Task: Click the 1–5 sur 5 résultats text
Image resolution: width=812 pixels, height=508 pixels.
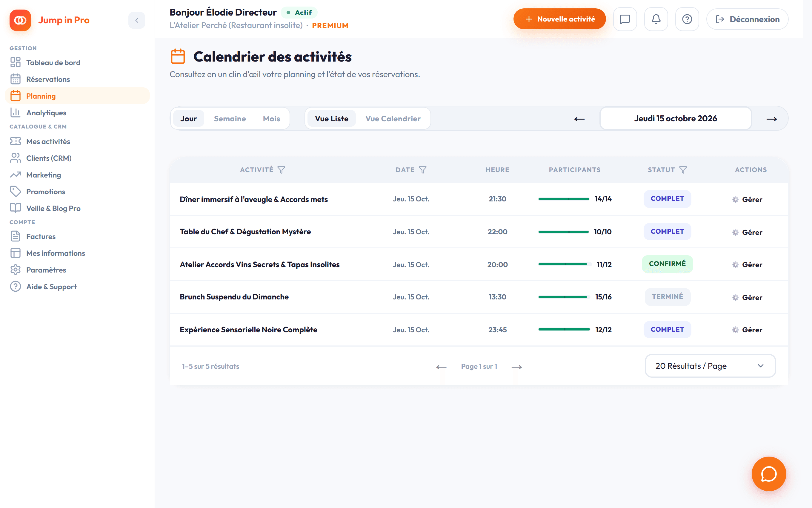Action: pos(210,366)
